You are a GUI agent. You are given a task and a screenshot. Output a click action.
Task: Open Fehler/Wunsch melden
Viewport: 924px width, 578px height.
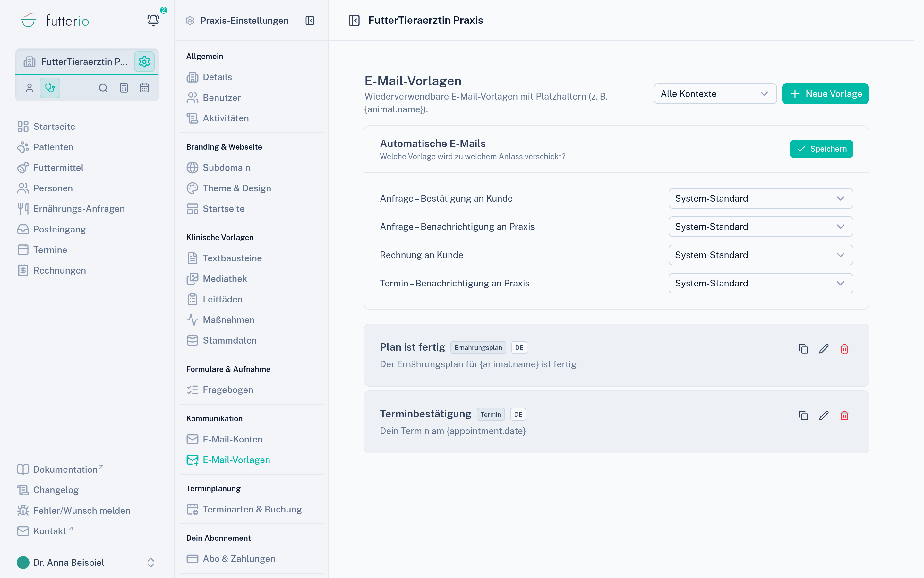(x=74, y=510)
